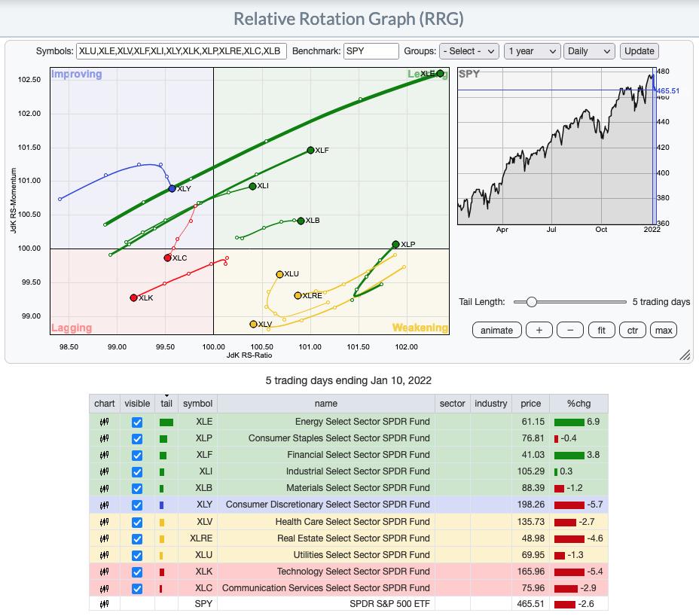Open the chart icon for XLP row

coord(104,438)
